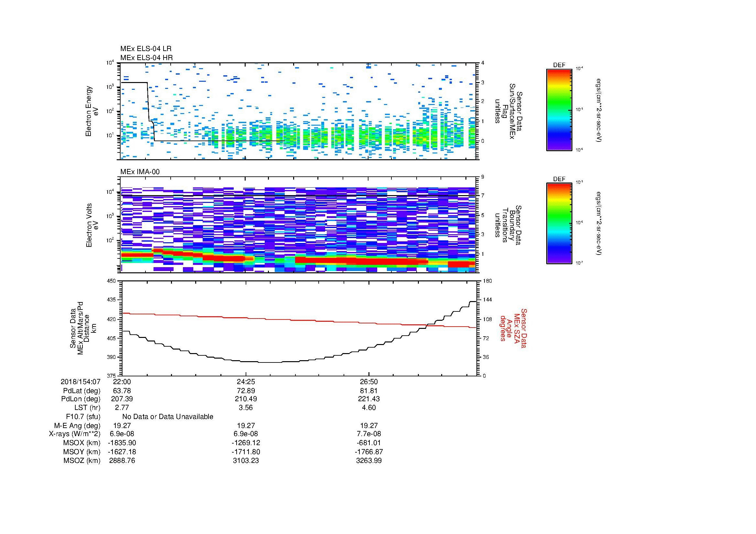This screenshot has width=756, height=534.
Task: Click the 26:50 time tick label
Action: click(x=369, y=382)
